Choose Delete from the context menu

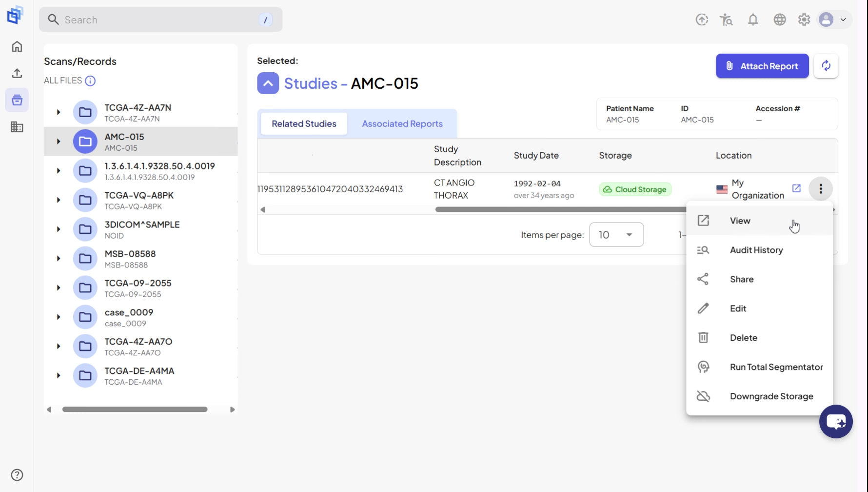[x=759, y=338]
